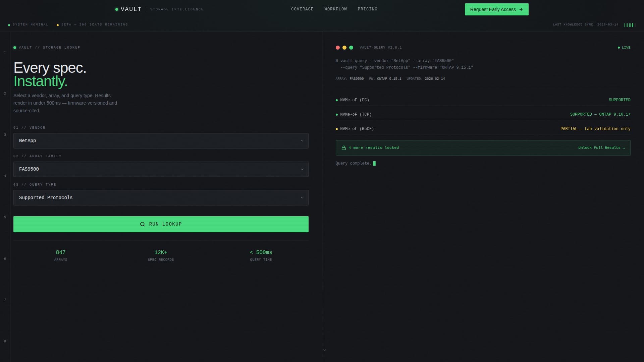Screen dimensions: 644x362
Task: Click the downward chevron at page bottom
Action: [324, 350]
